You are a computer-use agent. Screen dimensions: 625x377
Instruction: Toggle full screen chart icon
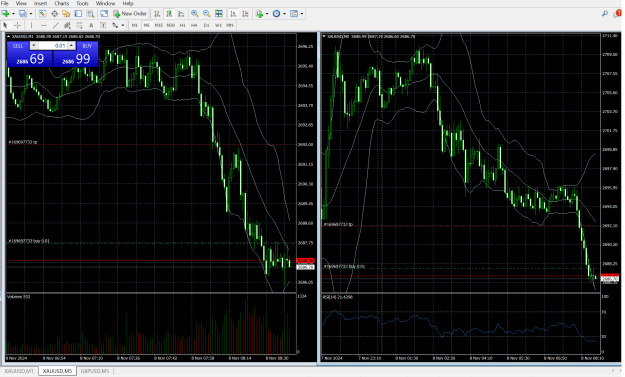(104, 14)
